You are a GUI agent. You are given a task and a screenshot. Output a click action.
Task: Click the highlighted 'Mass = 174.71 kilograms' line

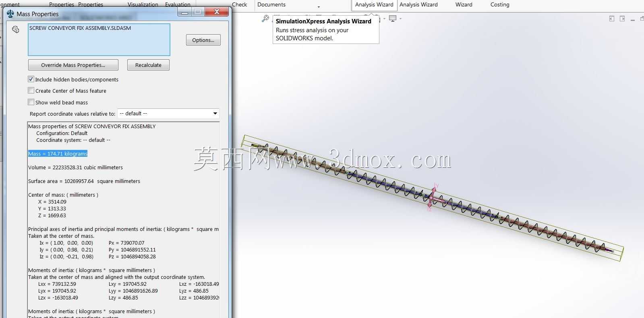point(58,154)
